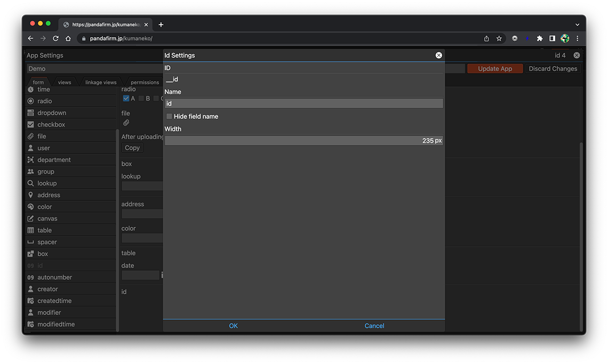Check the option B checkbox
Screen dimensions: 608x364
tap(141, 99)
